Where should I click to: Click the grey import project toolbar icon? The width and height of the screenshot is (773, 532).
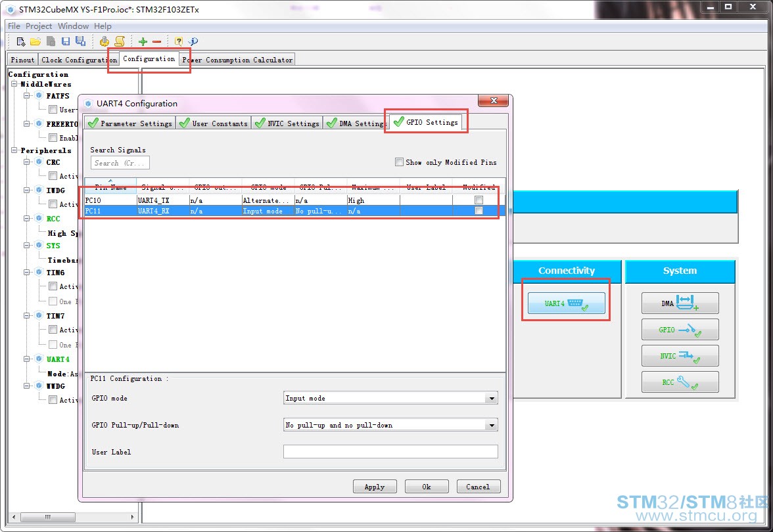click(51, 41)
